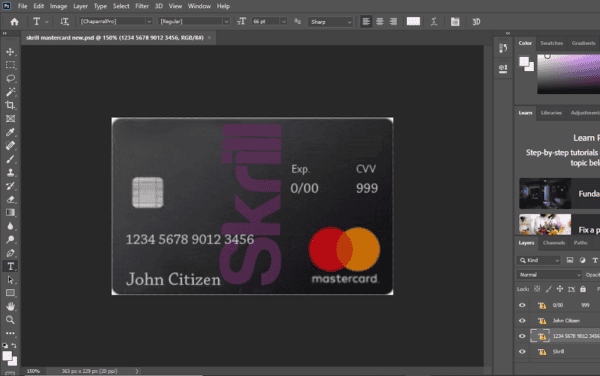The image size is (600, 376).
Task: Select the Path Selection tool
Action: [x=10, y=280]
